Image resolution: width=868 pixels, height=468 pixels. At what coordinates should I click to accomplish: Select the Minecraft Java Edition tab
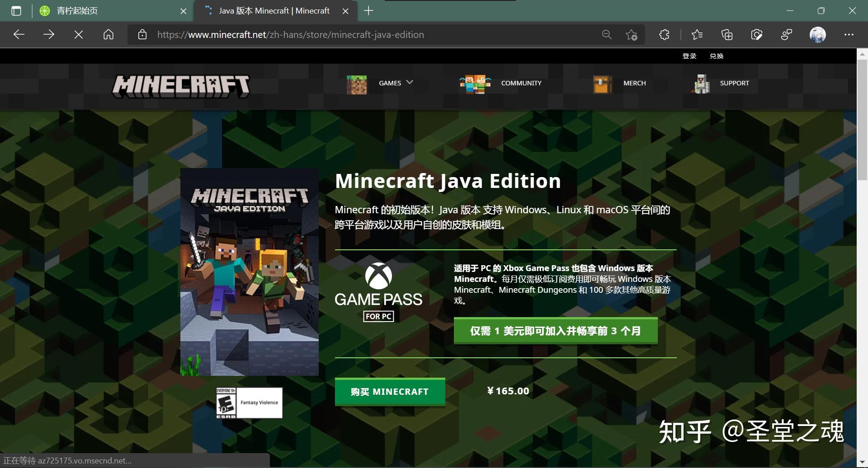[x=271, y=10]
